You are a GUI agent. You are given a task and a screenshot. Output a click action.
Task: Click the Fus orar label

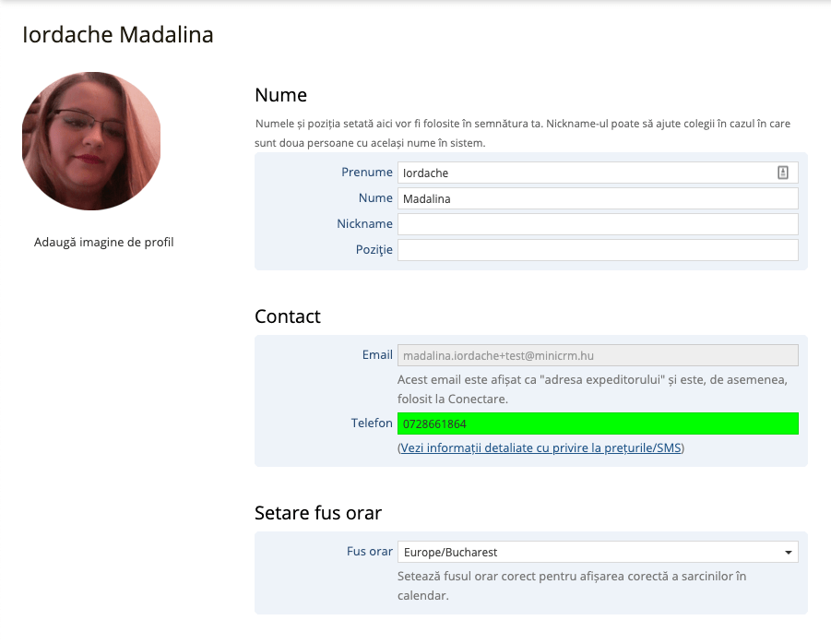(370, 551)
